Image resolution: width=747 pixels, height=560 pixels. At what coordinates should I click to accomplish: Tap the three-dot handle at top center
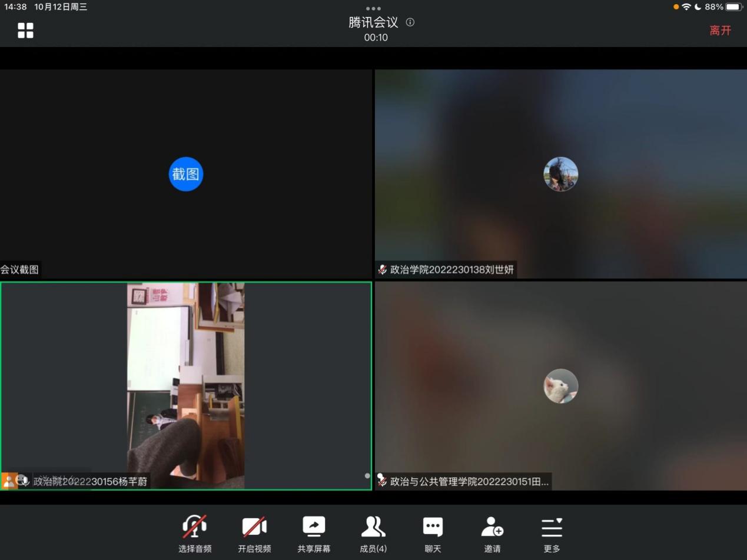point(373,9)
